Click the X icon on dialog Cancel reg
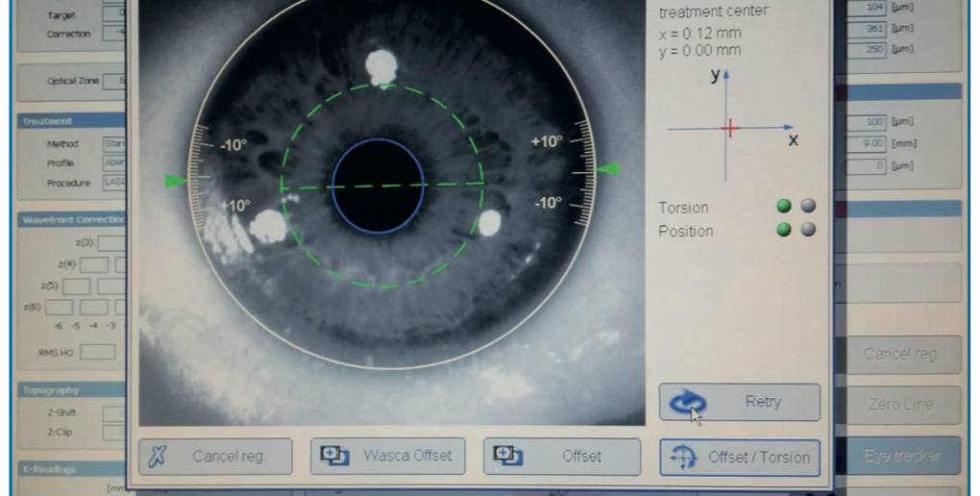 158,456
